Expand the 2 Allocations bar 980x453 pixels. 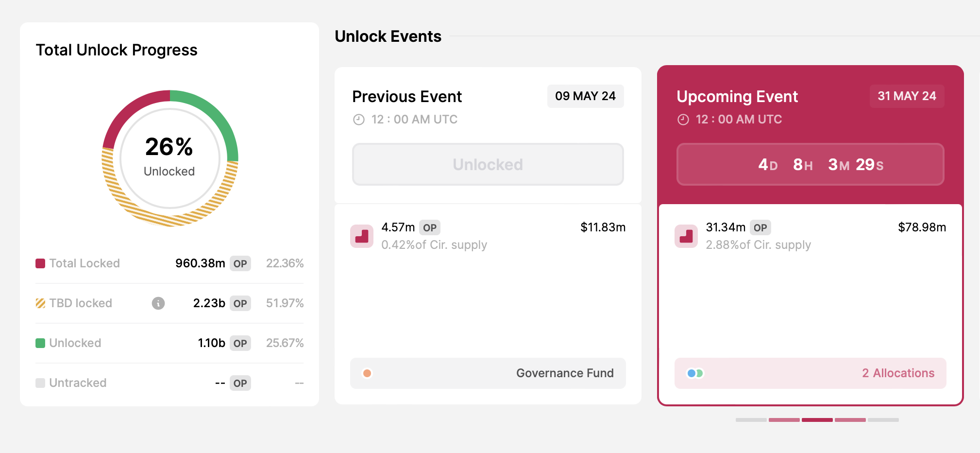[810, 373]
